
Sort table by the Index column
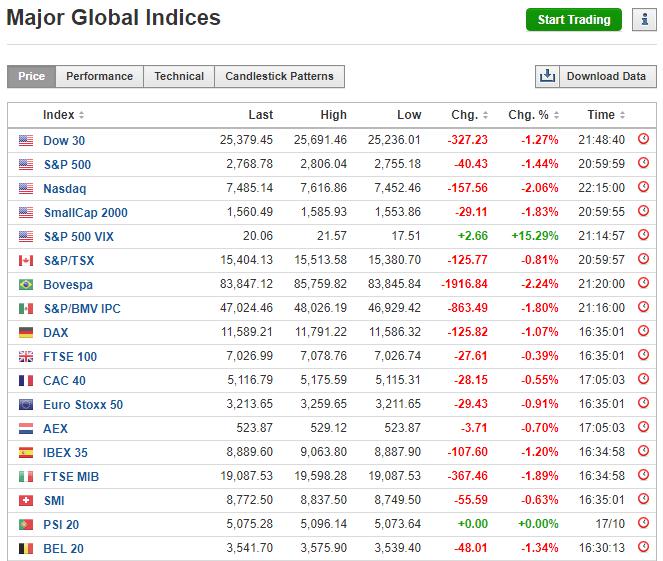point(63,115)
